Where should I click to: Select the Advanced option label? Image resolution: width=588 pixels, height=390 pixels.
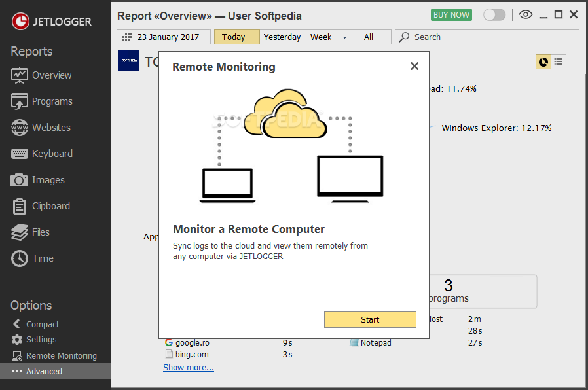click(x=45, y=371)
